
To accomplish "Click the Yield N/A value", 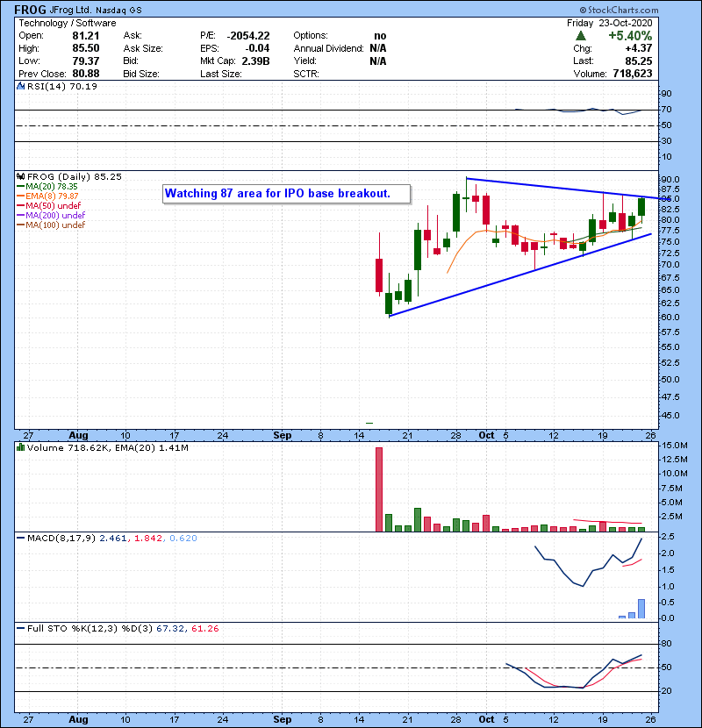I will pyautogui.click(x=378, y=61).
